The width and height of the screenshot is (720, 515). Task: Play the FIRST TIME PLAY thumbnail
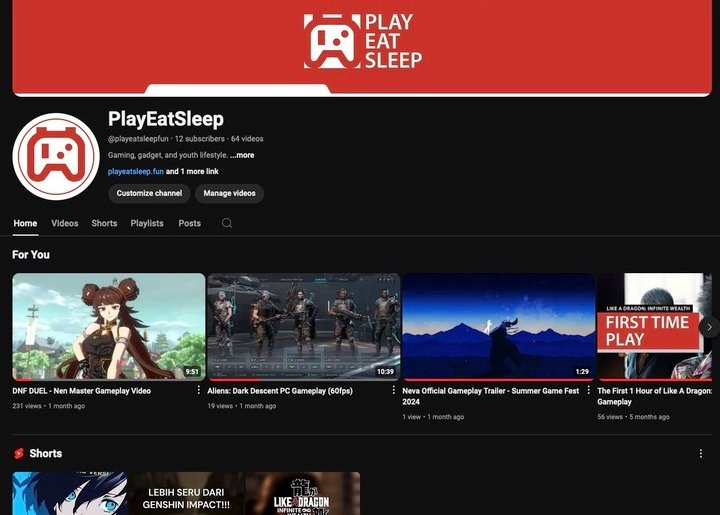point(654,327)
